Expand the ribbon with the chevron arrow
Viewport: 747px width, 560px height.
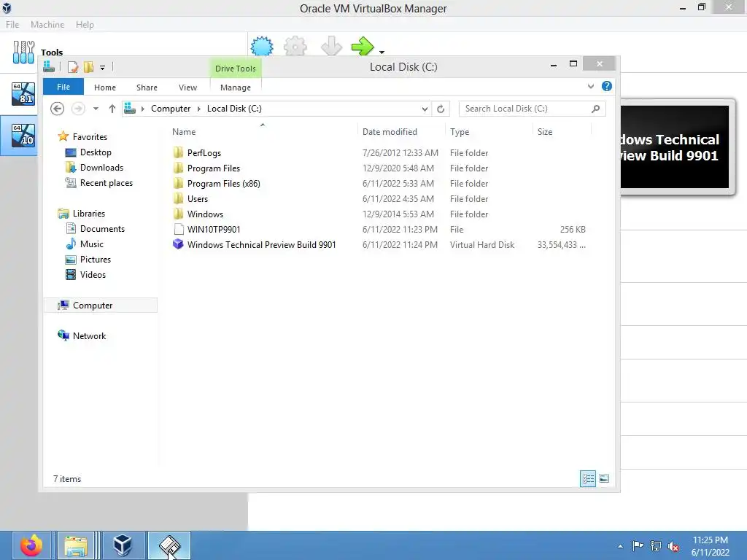tap(591, 86)
